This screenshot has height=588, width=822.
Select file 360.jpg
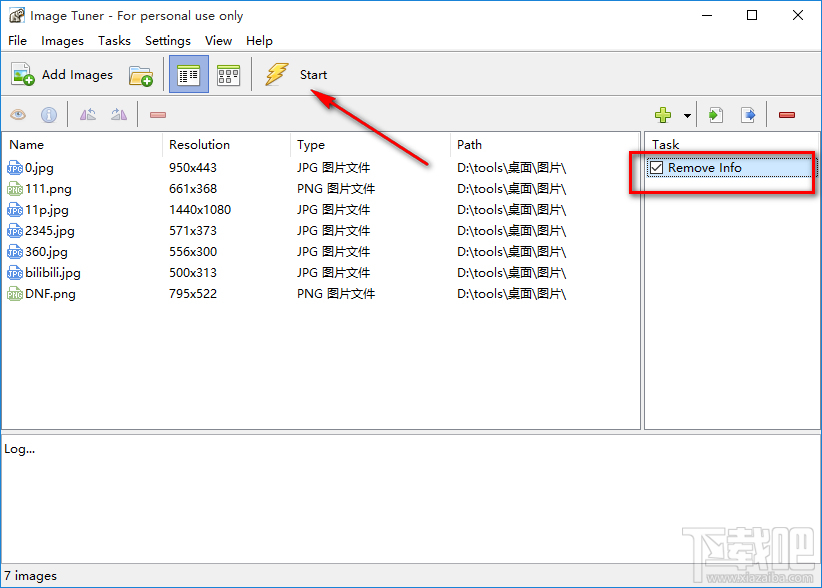tap(46, 252)
